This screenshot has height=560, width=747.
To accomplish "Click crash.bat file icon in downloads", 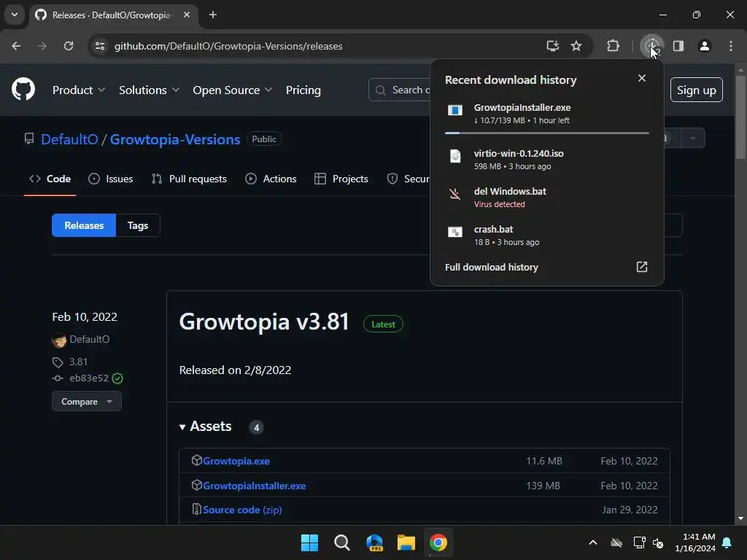I will tap(455, 232).
